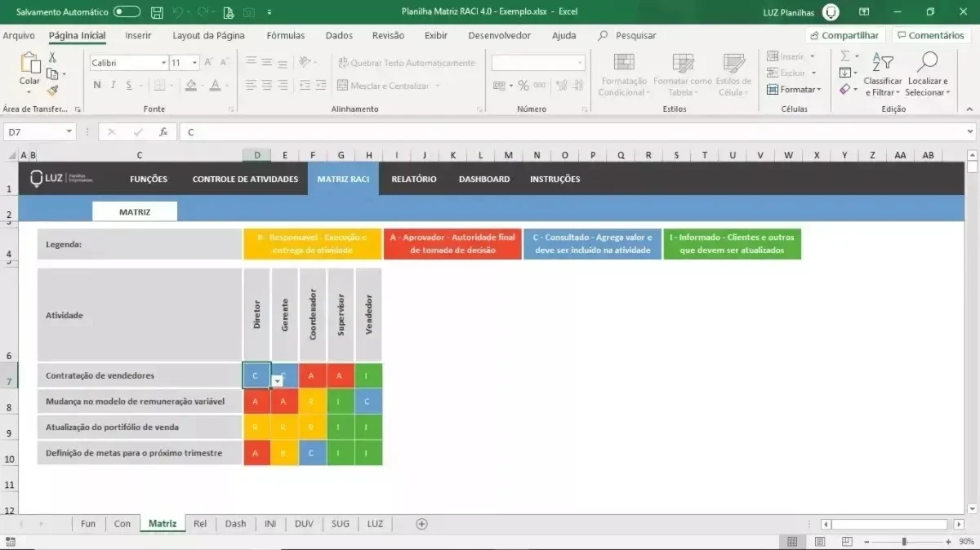Select the Page Layout view icon in status bar
980x550 pixels.
(x=820, y=541)
